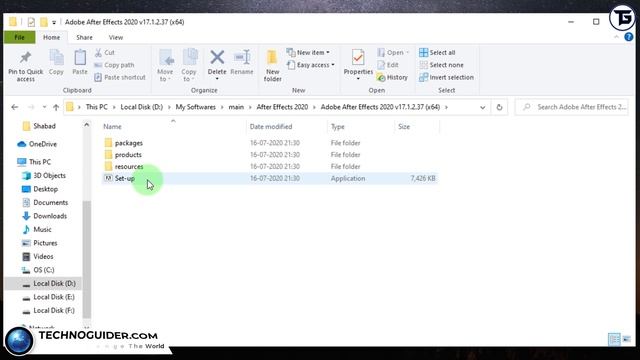640x360 pixels.
Task: Click the navigation pane scrollbar
Action: coord(87,259)
